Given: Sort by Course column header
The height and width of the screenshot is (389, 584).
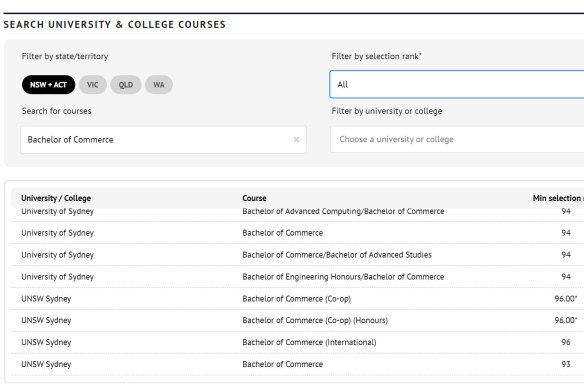Looking at the screenshot, I should point(254,198).
